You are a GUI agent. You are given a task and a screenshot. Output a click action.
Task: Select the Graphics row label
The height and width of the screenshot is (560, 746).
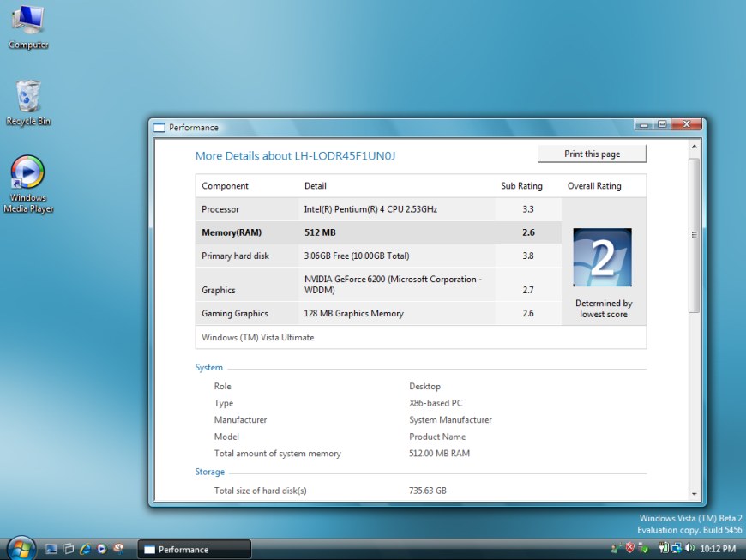pyautogui.click(x=219, y=290)
